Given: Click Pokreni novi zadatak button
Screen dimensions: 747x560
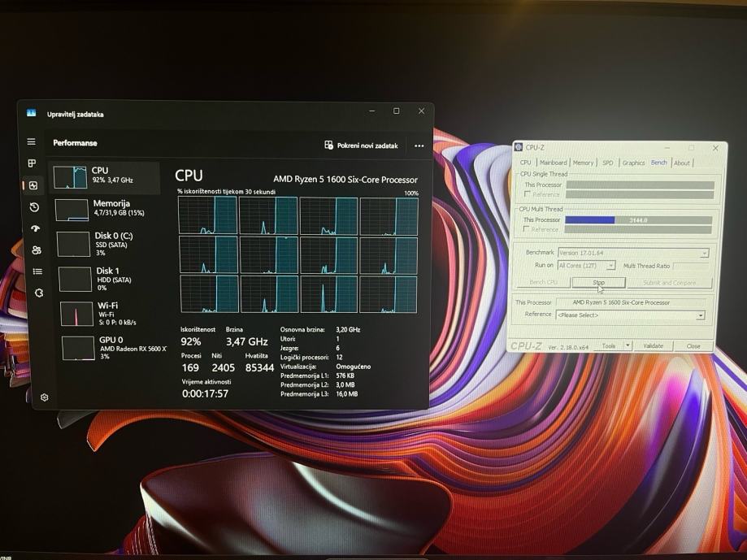Looking at the screenshot, I should pos(361,145).
